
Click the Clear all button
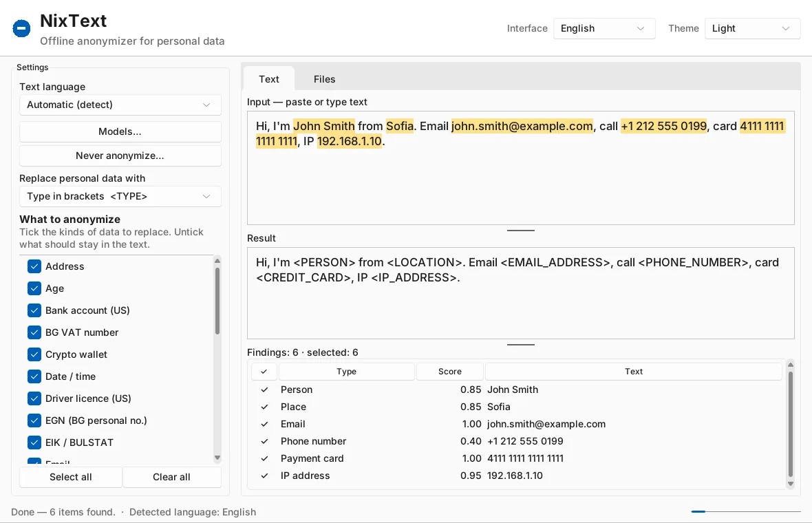tap(171, 477)
